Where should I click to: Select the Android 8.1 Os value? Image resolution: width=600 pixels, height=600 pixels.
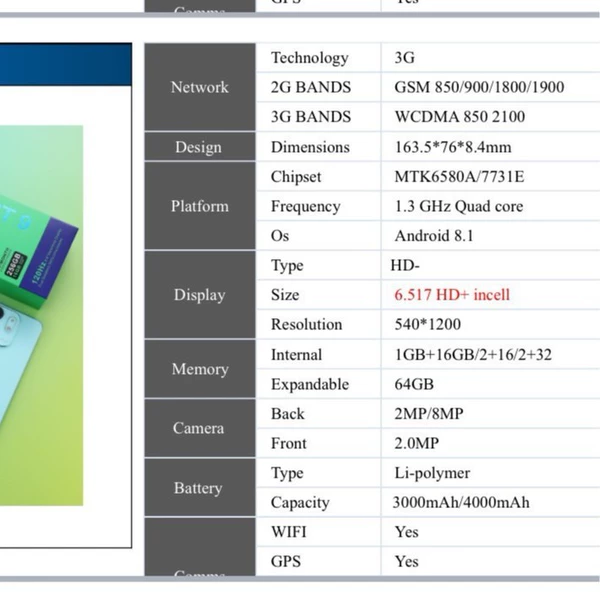pyautogui.click(x=434, y=236)
